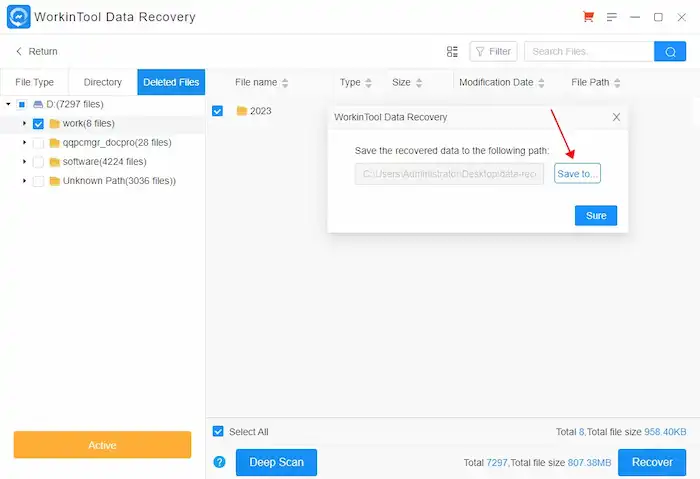Click the File Path column header
Screen dimensions: 700x479
tap(590, 83)
